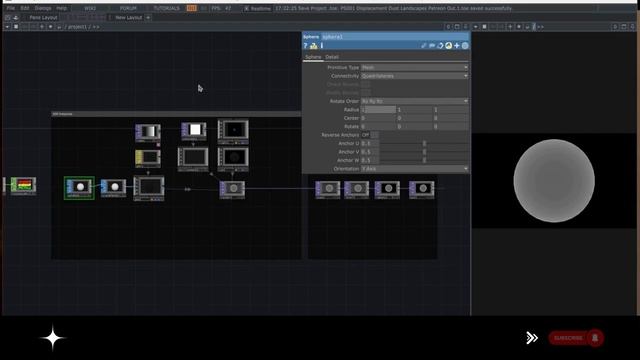Switch to the Sphere parameter tab
Screen dimensions: 640x360
click(x=313, y=57)
